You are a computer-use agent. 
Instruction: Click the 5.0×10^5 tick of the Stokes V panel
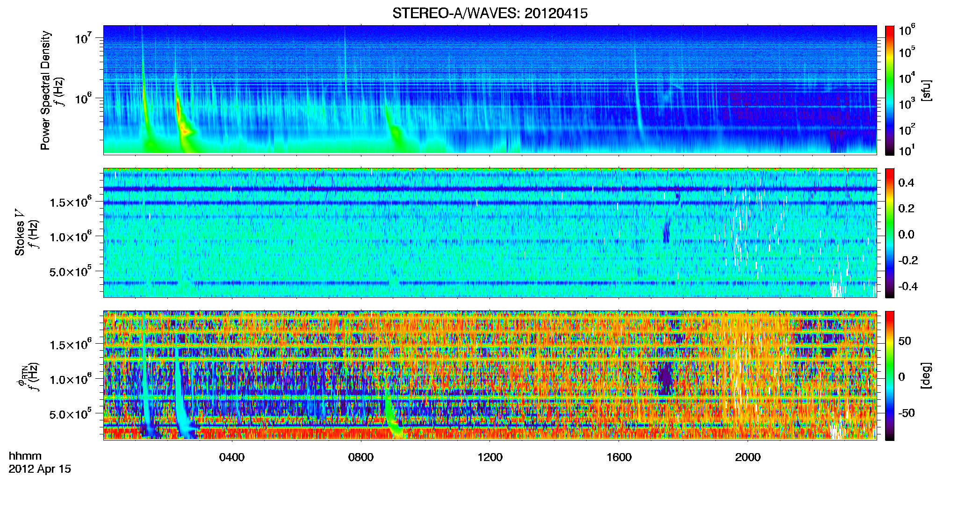(x=70, y=272)
